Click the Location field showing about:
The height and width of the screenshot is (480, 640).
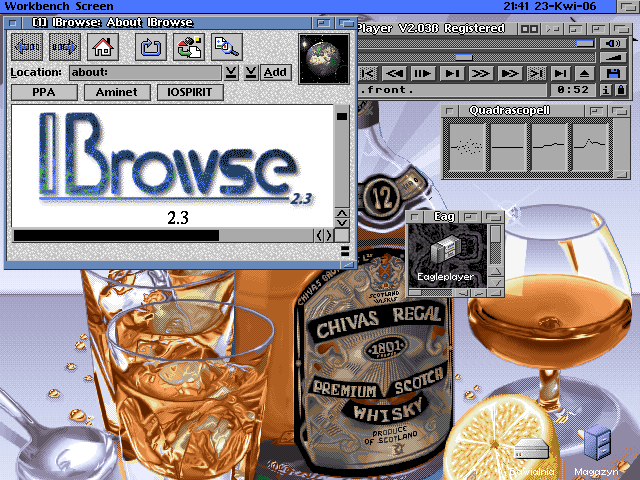pyautogui.click(x=145, y=73)
